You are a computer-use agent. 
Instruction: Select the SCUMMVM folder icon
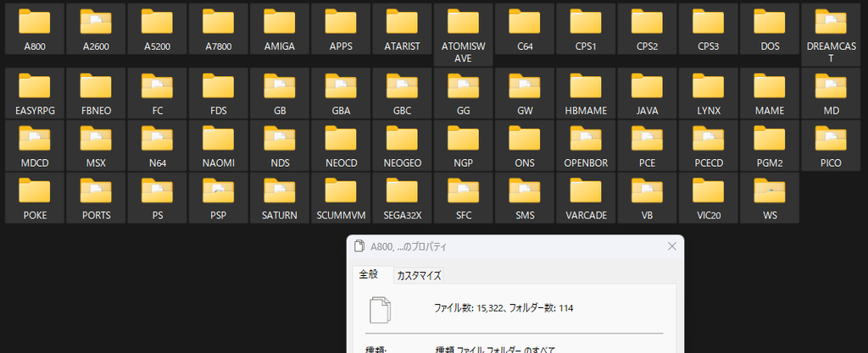click(x=341, y=190)
